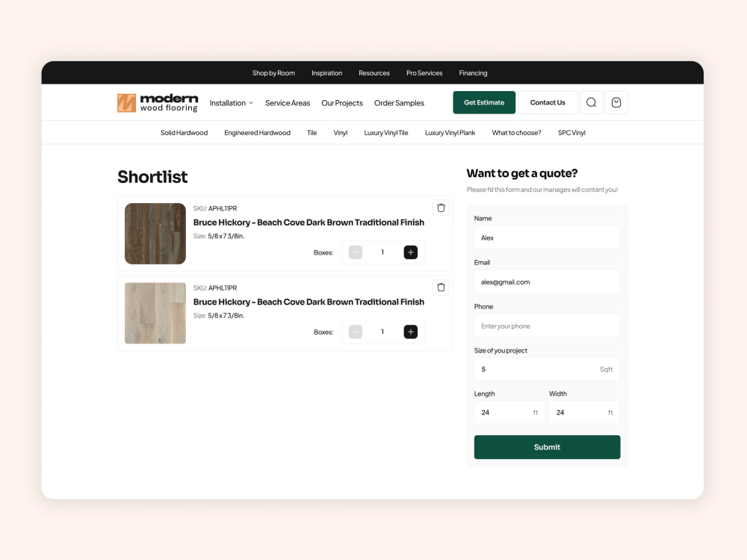Image resolution: width=747 pixels, height=560 pixels.
Task: Expand the Installation dropdown menu
Action: coord(232,103)
